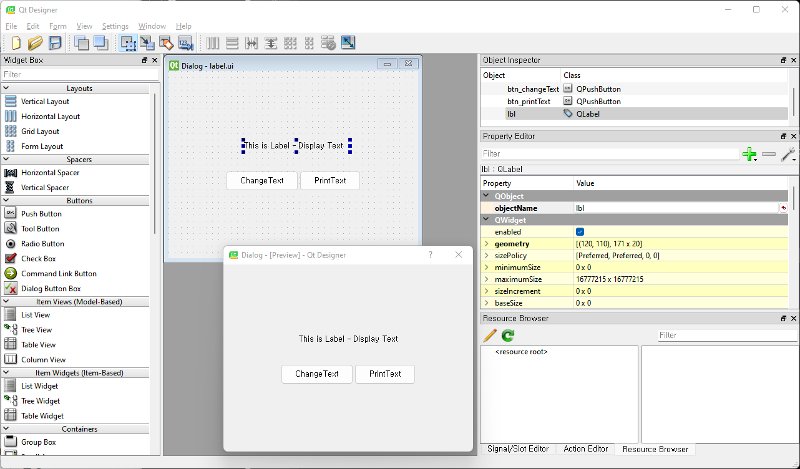Float the Object Inspector panel
Image resolution: width=800 pixels, height=469 pixels.
coord(784,60)
